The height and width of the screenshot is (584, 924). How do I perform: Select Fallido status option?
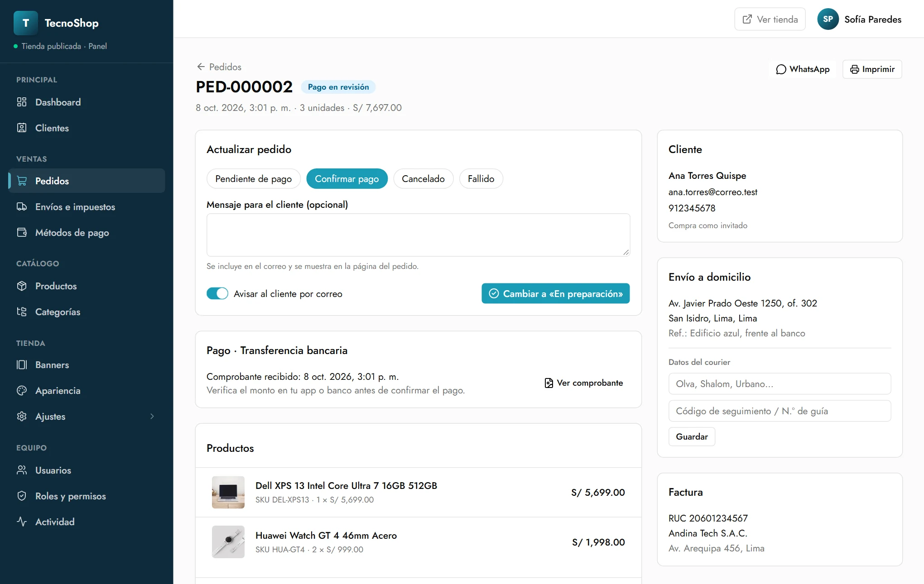481,179
